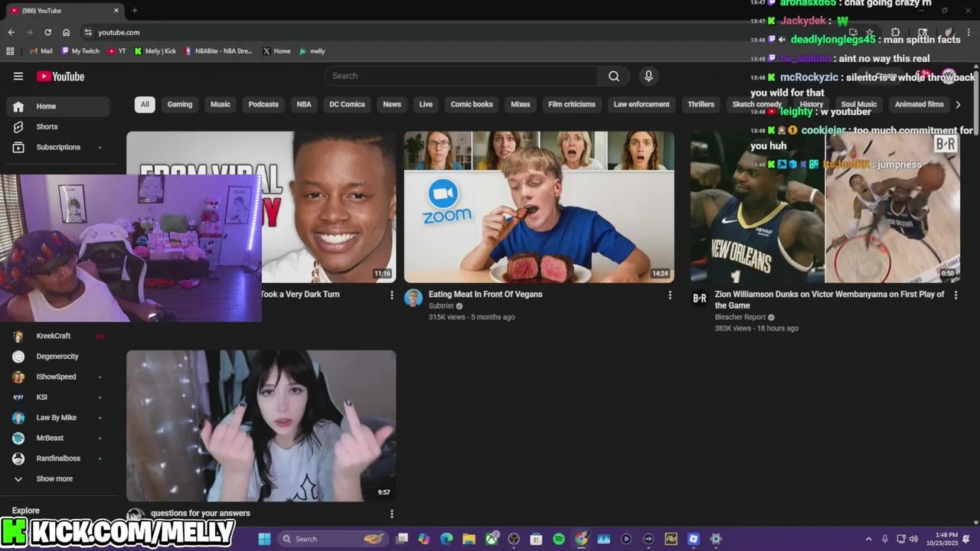Open more options for questions for your answers
Screen dimensions: 980x551
click(392, 514)
